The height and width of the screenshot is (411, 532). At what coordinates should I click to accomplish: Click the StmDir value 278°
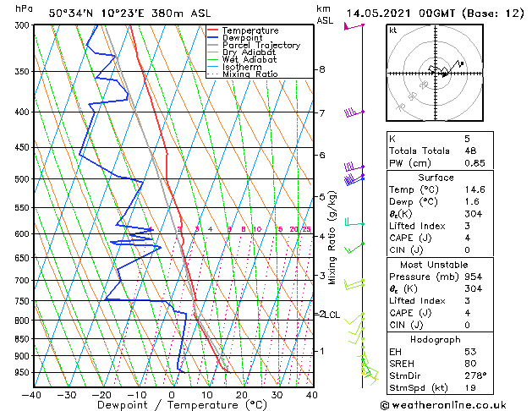(x=475, y=376)
